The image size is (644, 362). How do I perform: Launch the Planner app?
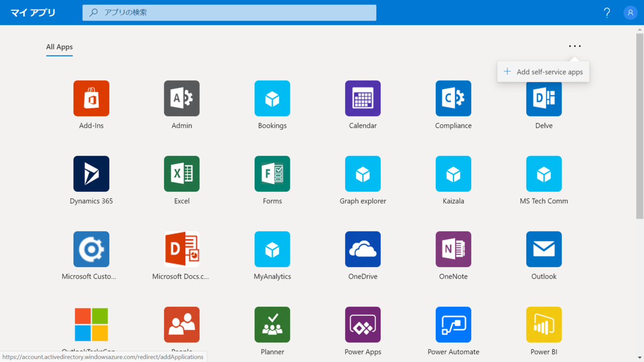click(272, 325)
